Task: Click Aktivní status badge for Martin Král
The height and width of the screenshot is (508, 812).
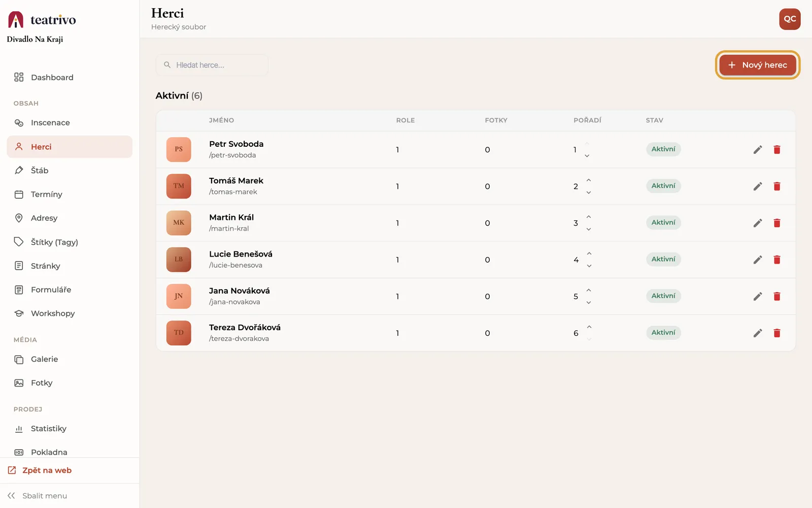Action: 663,223
